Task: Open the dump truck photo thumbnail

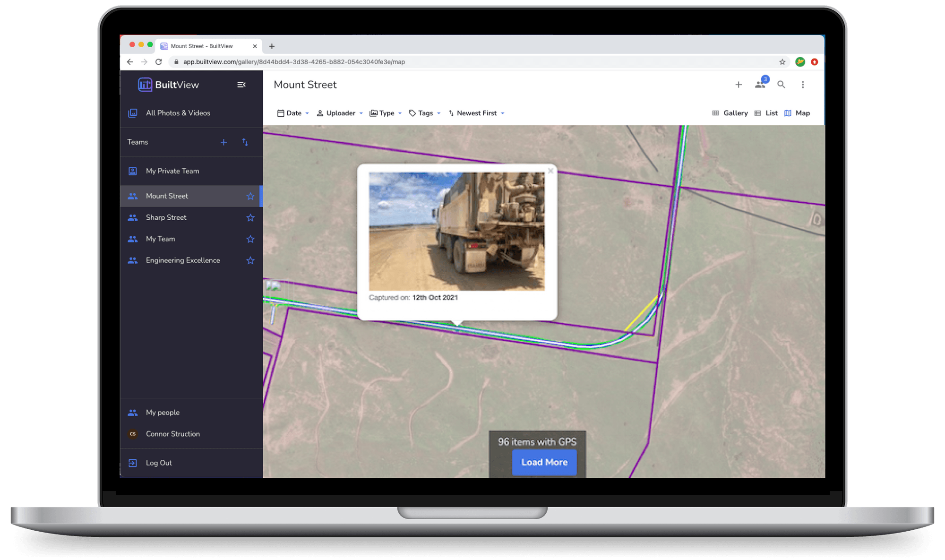Action: click(x=456, y=231)
